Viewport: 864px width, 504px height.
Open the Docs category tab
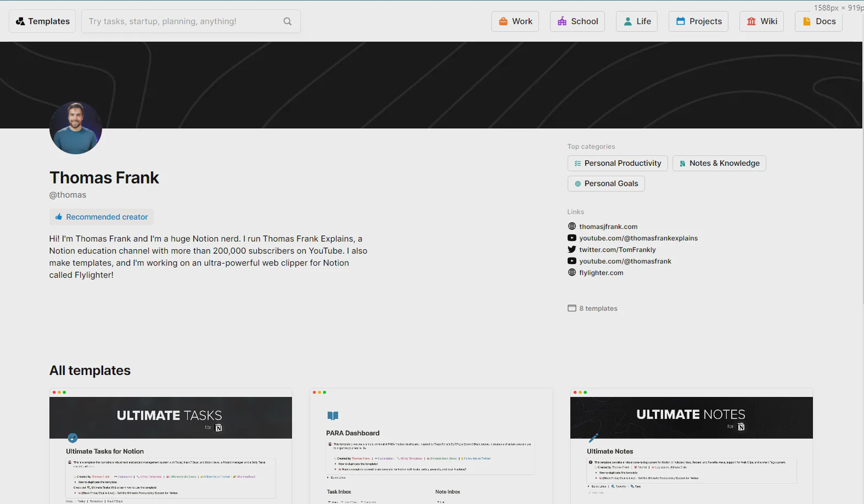click(819, 21)
